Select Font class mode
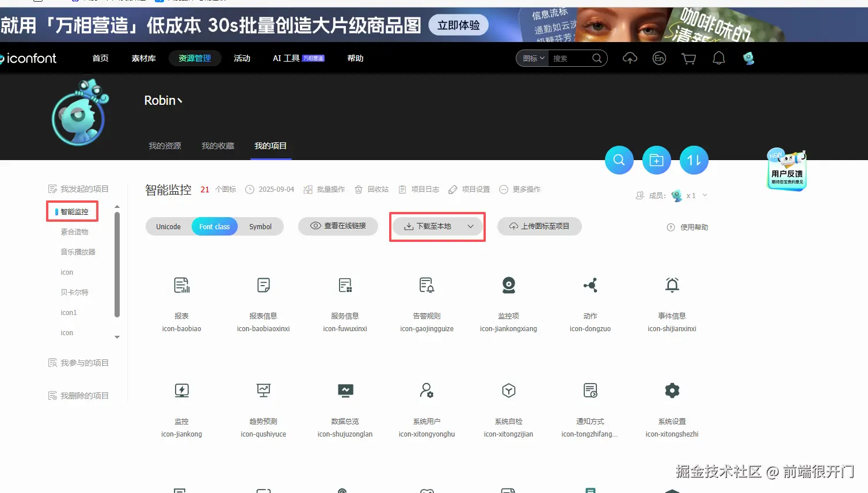This screenshot has height=493, width=868. [215, 227]
